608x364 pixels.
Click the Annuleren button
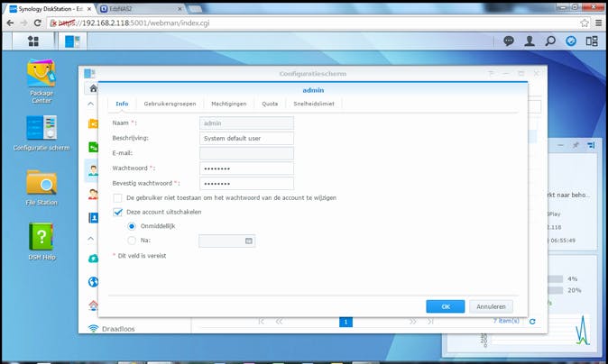491,306
